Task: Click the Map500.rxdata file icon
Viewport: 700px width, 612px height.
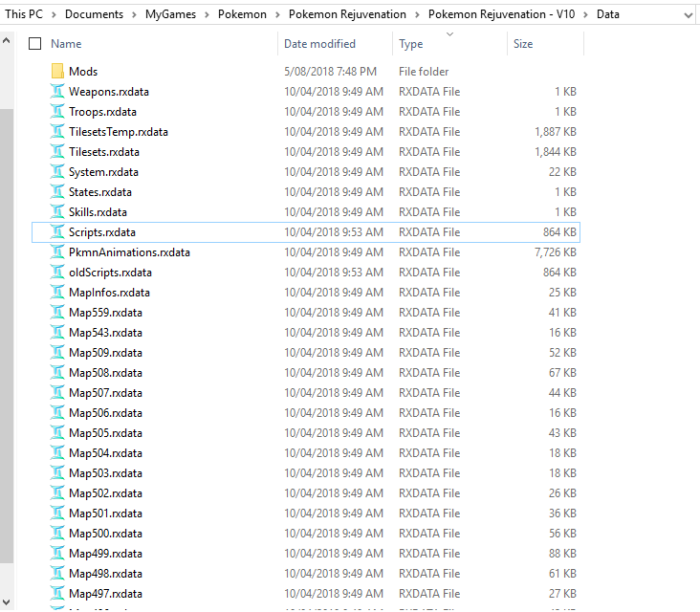Action: (x=57, y=534)
